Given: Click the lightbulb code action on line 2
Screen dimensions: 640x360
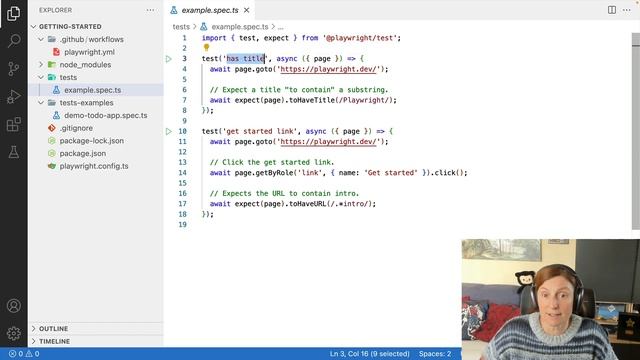Looking at the screenshot, I should (207, 48).
